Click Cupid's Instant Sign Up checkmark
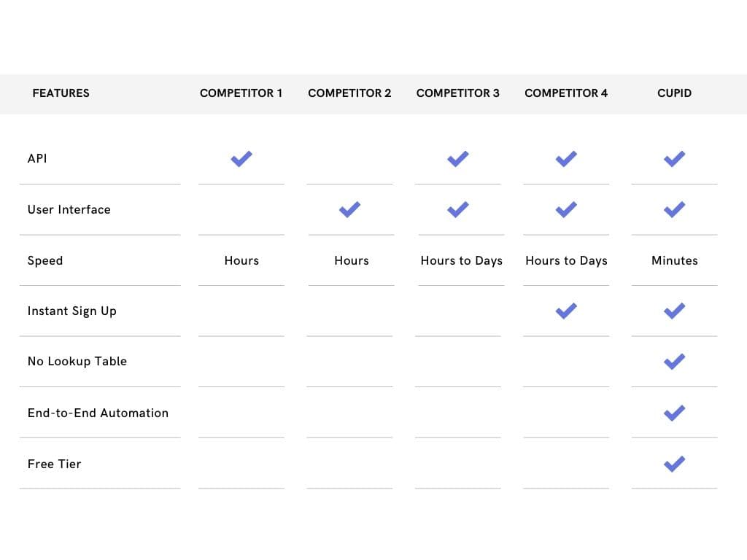 click(x=674, y=311)
